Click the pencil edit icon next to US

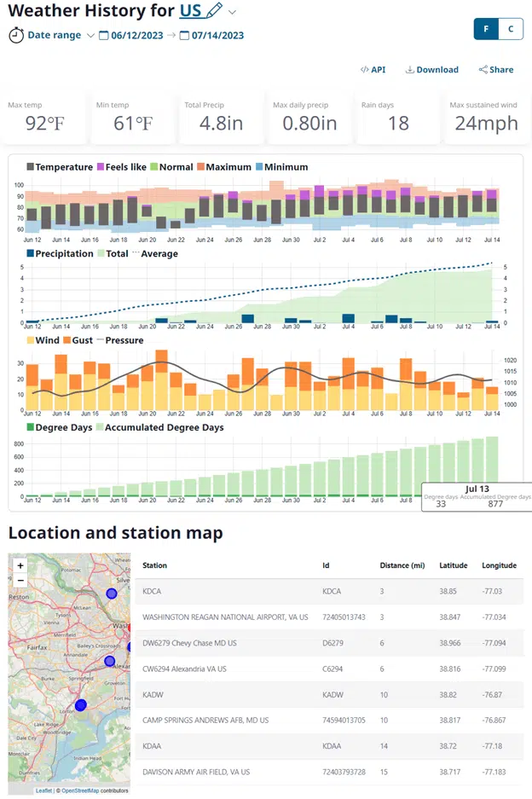pyautogui.click(x=214, y=11)
